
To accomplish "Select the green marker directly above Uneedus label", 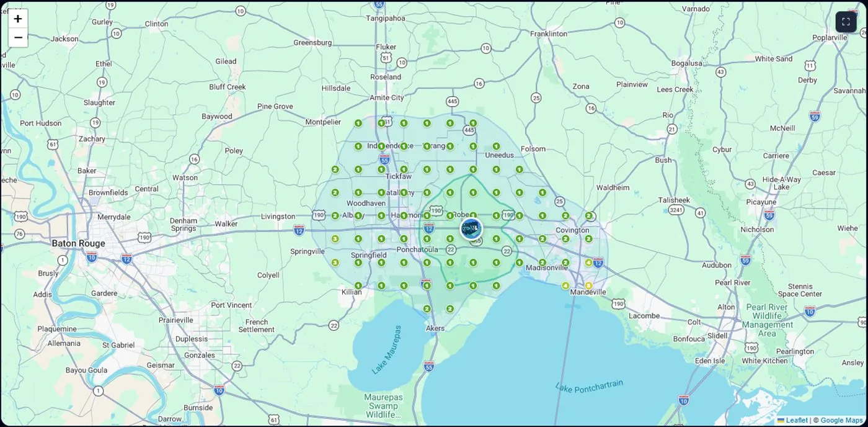I will pyautogui.click(x=496, y=146).
